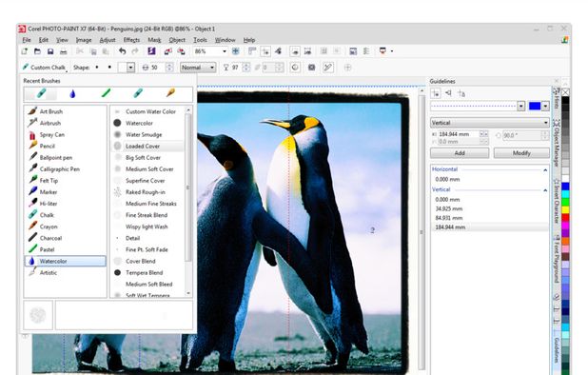The height and width of the screenshot is (375, 588).
Task: Choose the Hi-liter category
Action: tap(66, 204)
